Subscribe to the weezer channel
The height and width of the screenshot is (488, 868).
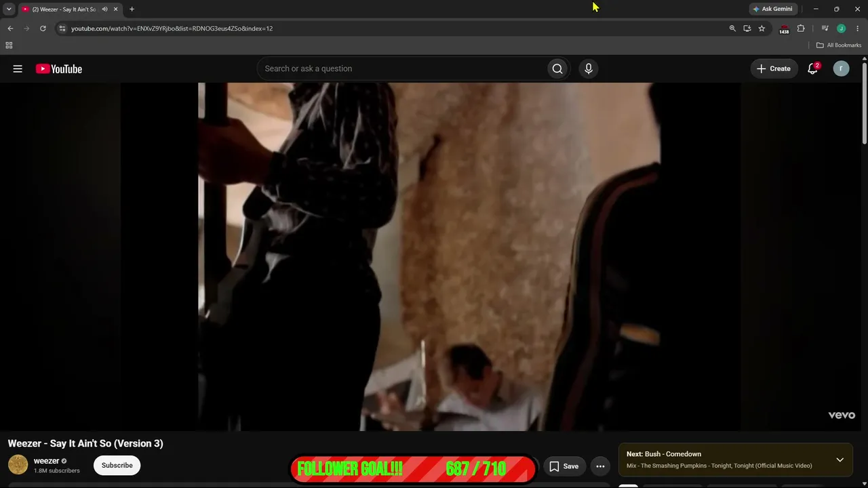click(x=117, y=466)
